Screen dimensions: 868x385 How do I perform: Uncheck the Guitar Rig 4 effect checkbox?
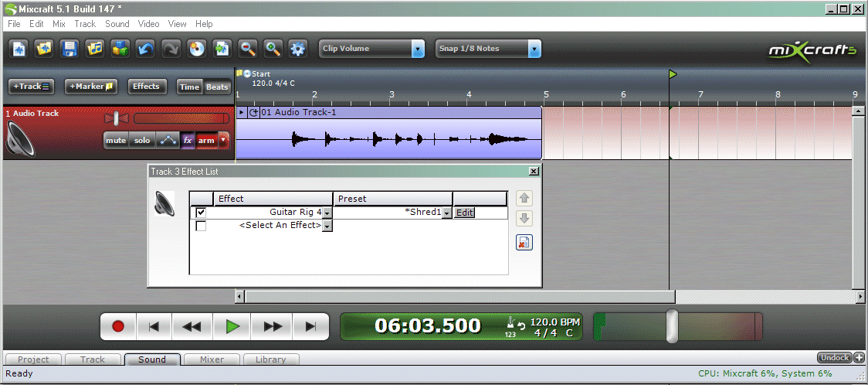[201, 212]
